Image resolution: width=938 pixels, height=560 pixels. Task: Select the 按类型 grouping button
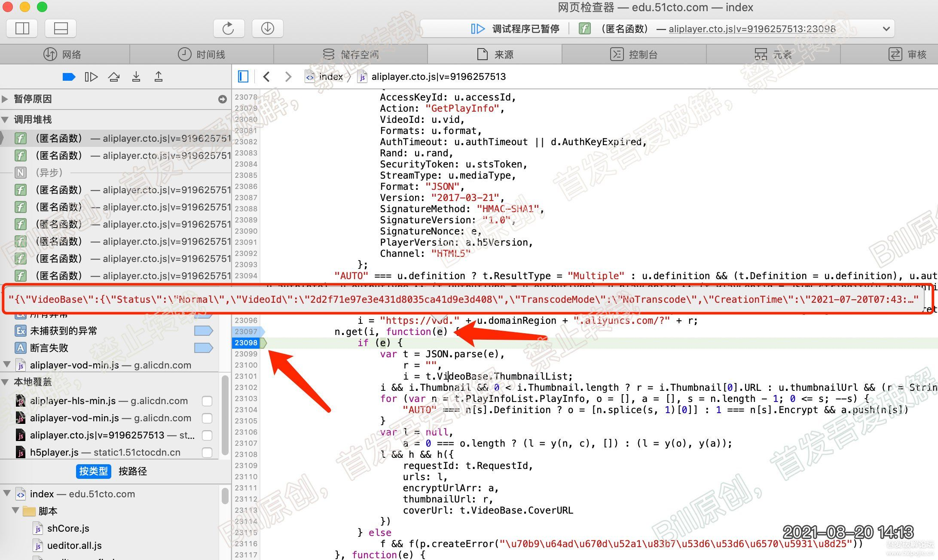pyautogui.click(x=94, y=471)
